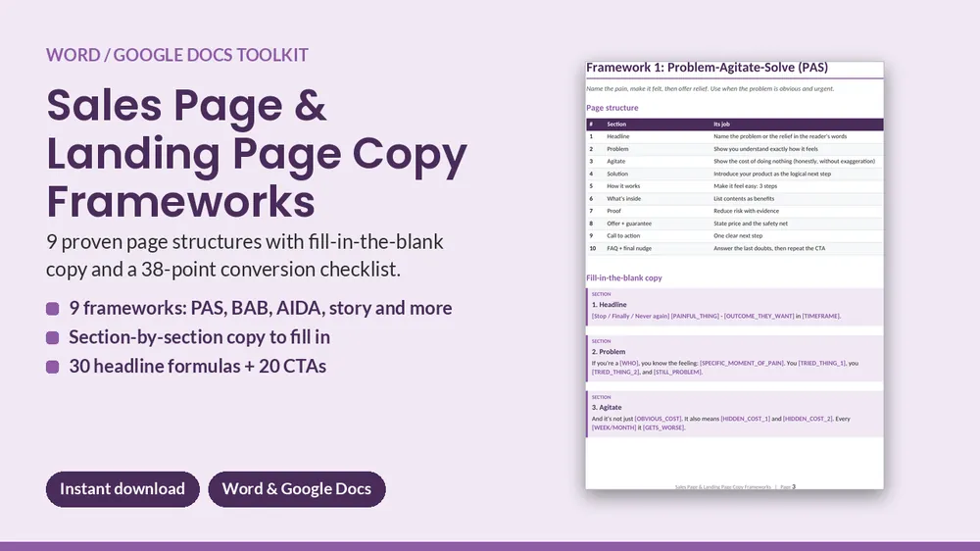Viewport: 980px width, 551px height.
Task: Click the [Stop / Finally / Never again] placeholder
Action: (630, 317)
